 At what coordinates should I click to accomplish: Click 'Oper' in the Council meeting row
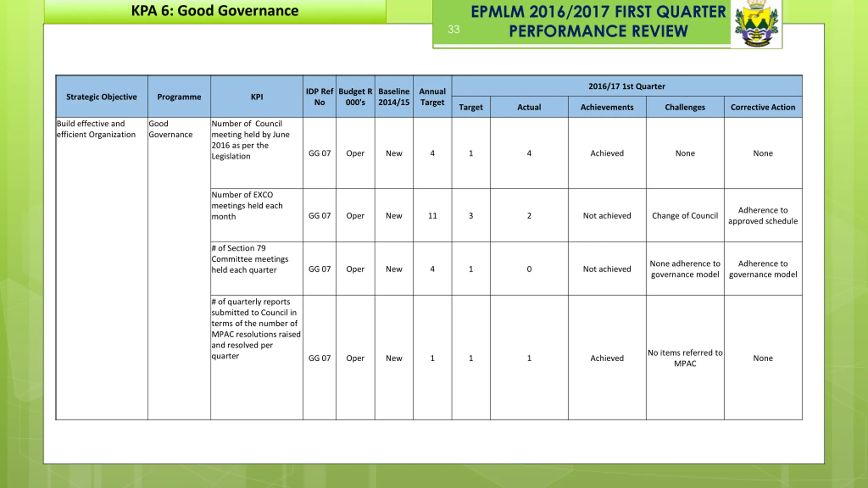tap(355, 154)
